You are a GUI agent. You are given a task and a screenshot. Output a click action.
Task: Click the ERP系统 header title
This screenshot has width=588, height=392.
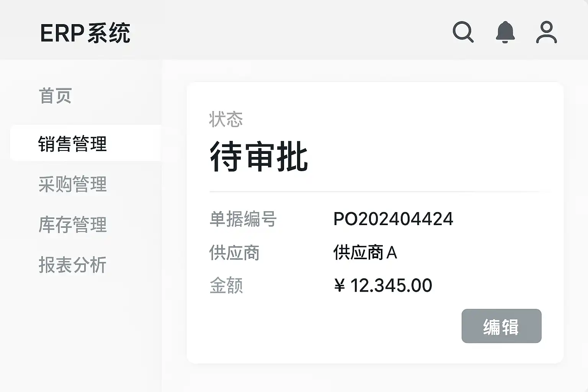click(85, 33)
